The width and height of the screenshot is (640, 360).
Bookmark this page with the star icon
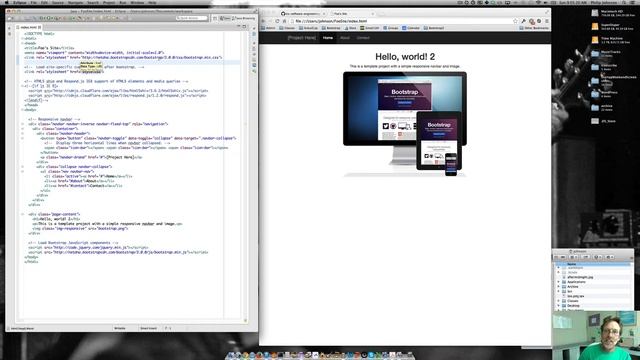[516, 21]
